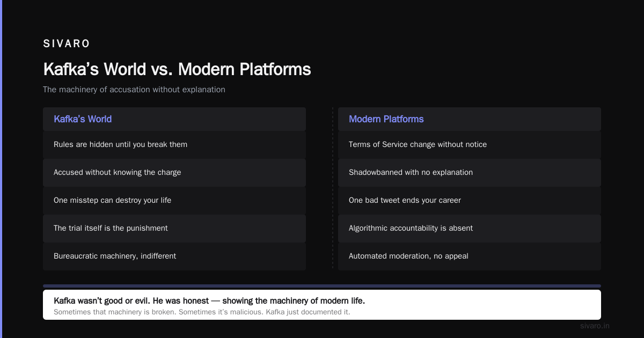Select the row Shadowbanned with no explanation
Screen dimensions: 644x338
click(470, 173)
